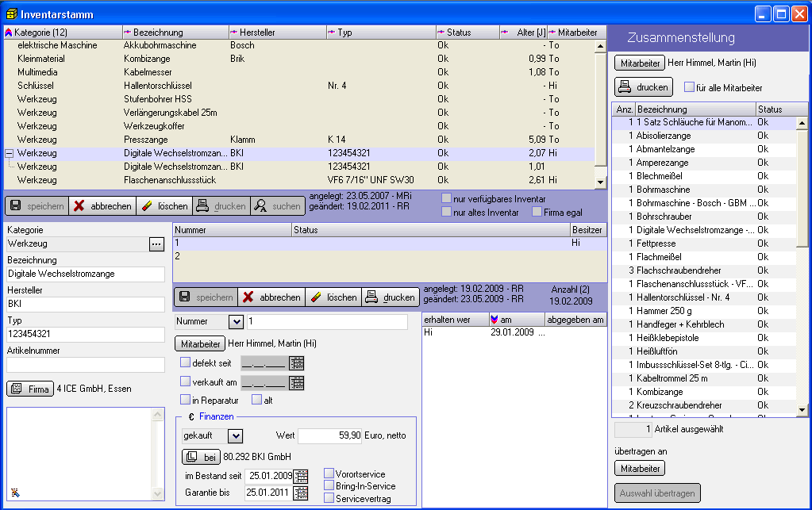Click the 'Alter [J]' column header
812x510 pixels.
click(x=523, y=33)
